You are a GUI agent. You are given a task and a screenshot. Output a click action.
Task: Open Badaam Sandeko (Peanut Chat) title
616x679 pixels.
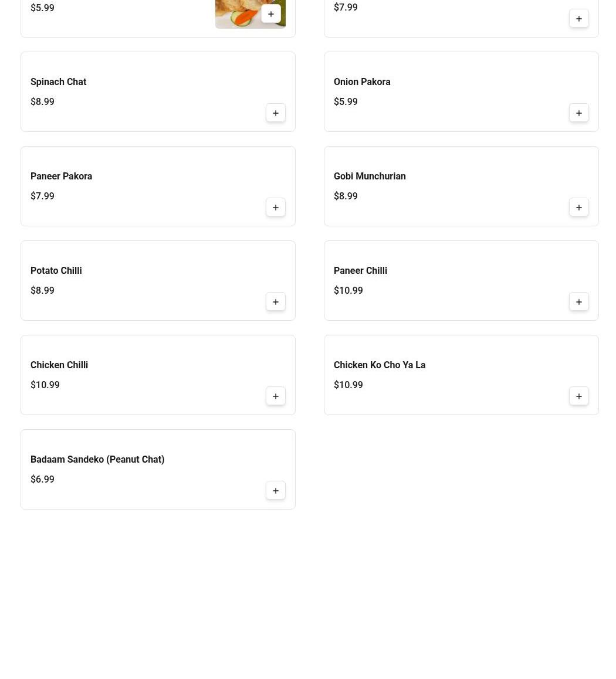point(97,460)
